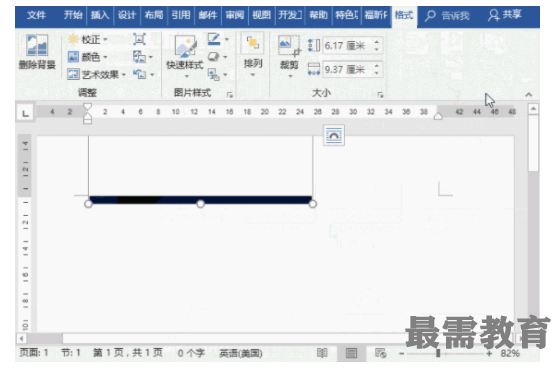Click the zoom out minus button
557x372 pixels.
[x=401, y=354]
